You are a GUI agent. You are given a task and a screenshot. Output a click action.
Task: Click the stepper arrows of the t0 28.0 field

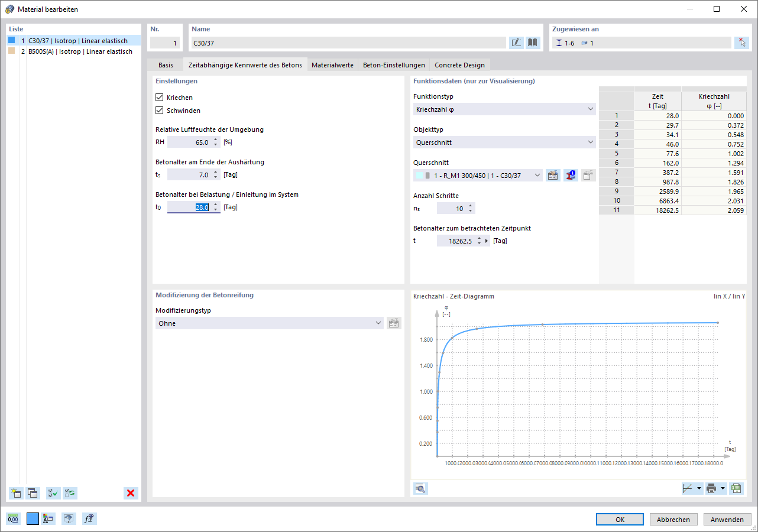[216, 207]
